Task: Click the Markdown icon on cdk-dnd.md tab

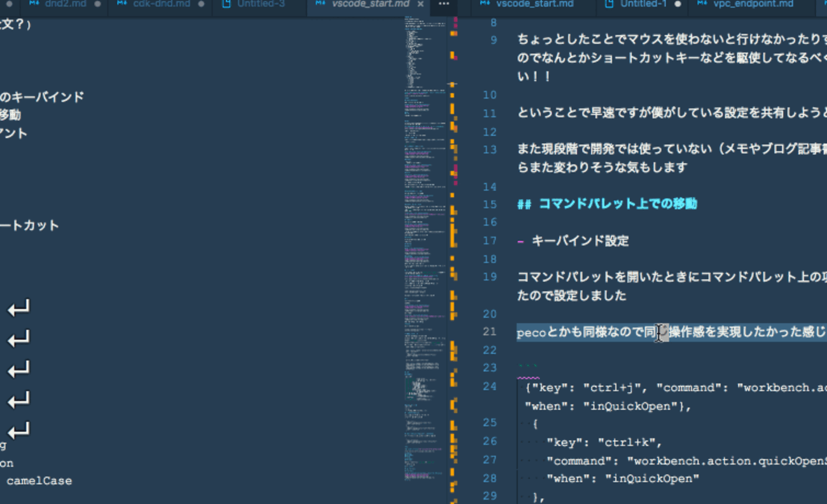Action: (122, 4)
